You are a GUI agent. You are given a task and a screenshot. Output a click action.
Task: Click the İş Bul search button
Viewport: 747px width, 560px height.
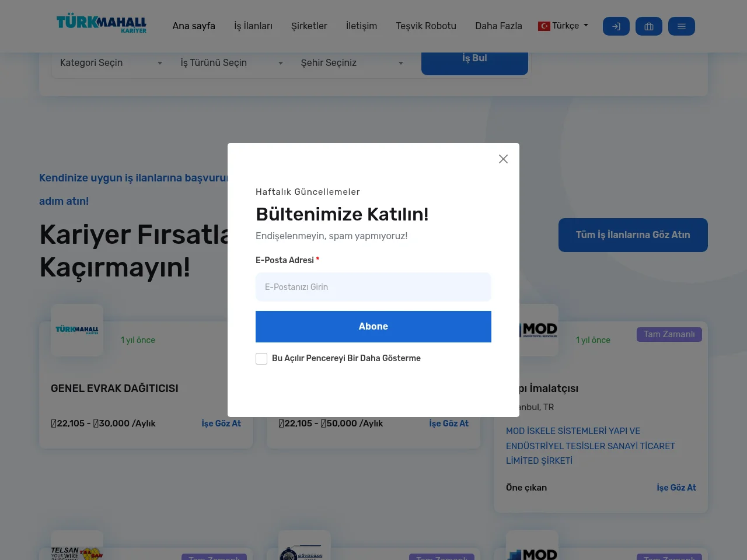tap(474, 63)
